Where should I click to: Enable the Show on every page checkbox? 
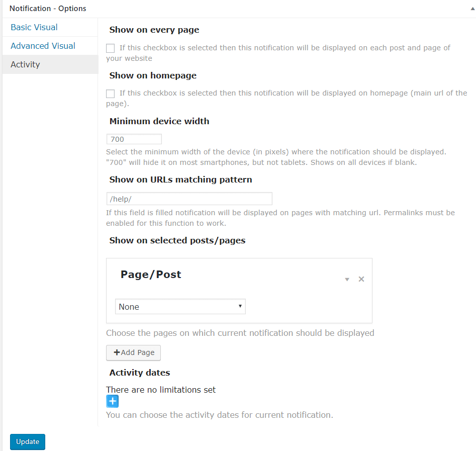tap(111, 48)
